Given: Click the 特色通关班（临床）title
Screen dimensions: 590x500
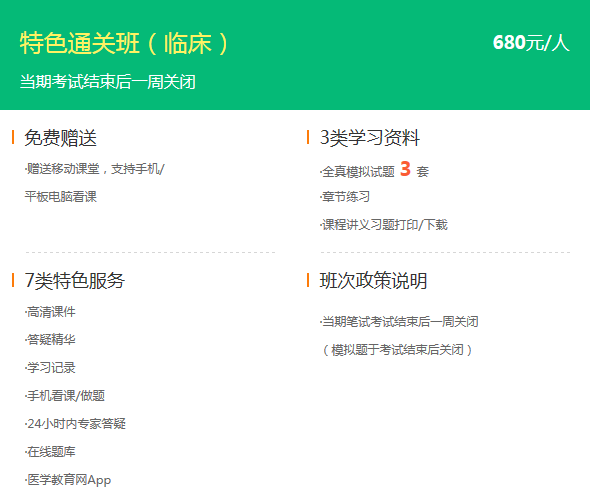Looking at the screenshot, I should (x=124, y=43).
